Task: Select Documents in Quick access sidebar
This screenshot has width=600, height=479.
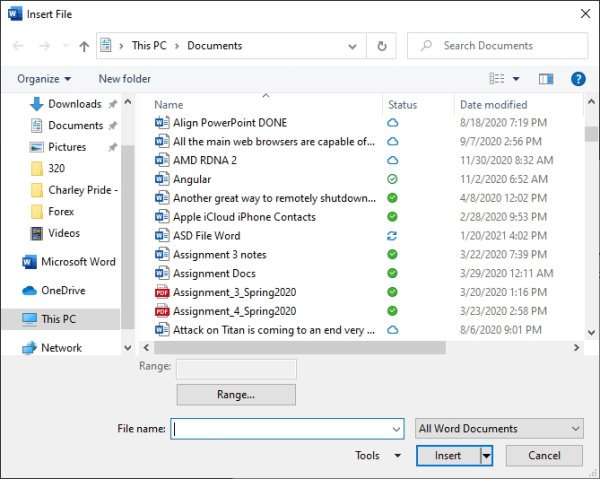Action: coord(75,125)
